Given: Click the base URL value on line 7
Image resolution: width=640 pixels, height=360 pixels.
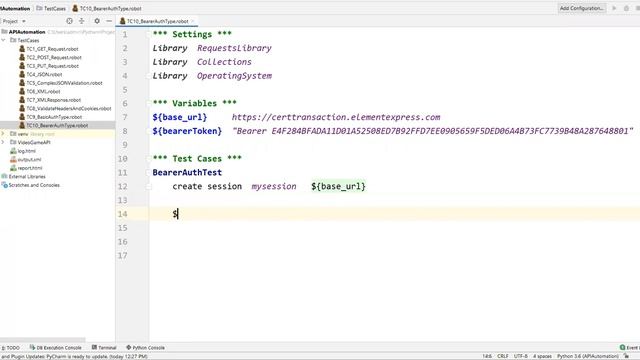Looking at the screenshot, I should (336, 117).
